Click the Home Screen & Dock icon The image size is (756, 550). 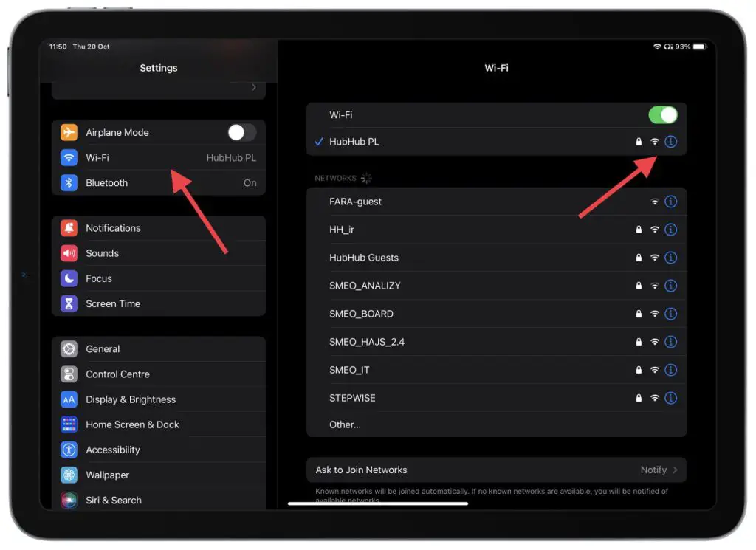69,424
